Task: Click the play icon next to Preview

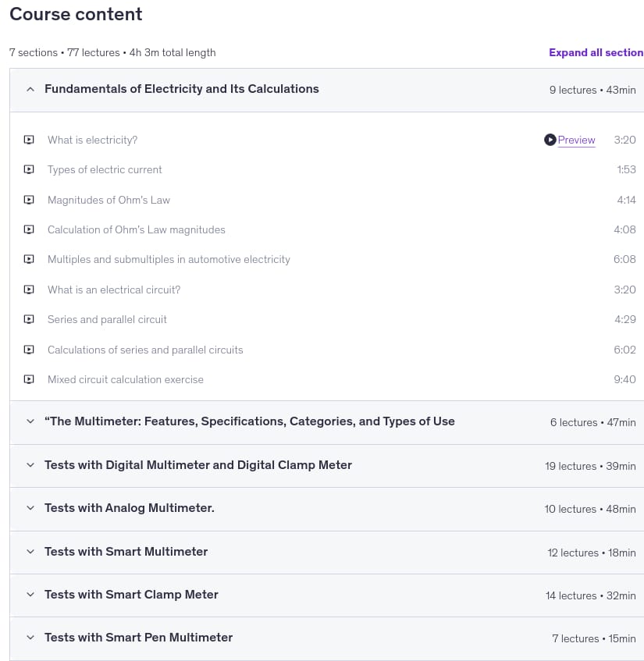Action: point(550,140)
